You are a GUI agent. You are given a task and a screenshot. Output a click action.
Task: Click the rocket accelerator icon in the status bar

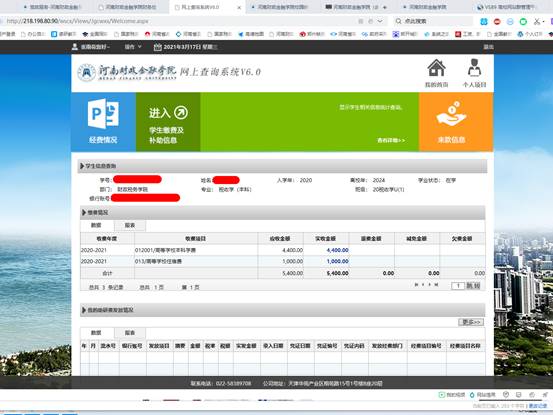545,395
